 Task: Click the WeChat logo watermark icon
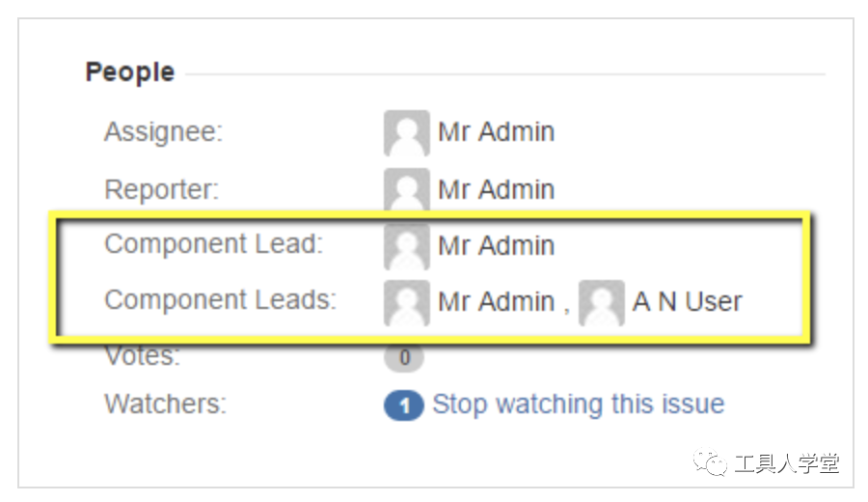[x=710, y=462]
